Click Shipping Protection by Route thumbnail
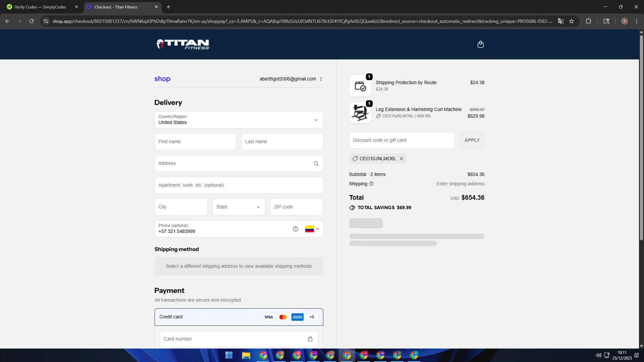 click(360, 86)
